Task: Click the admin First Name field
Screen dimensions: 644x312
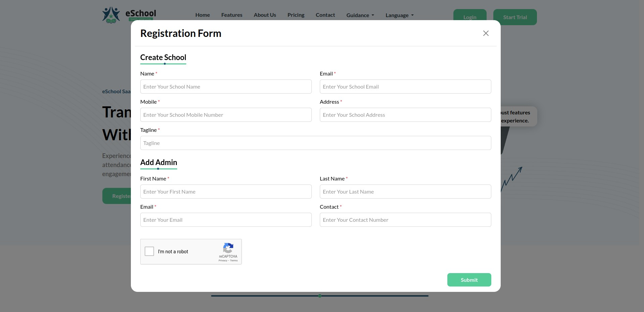Action: coord(226,192)
